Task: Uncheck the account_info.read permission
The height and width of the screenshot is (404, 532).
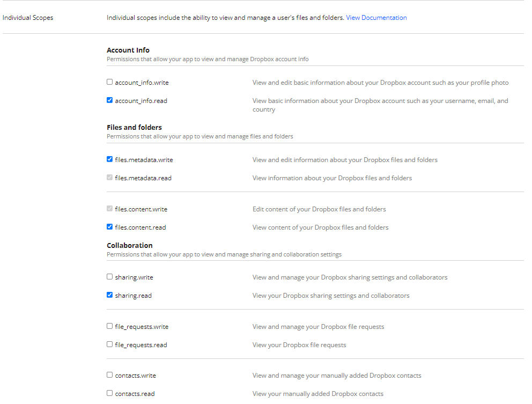Action: coord(109,100)
